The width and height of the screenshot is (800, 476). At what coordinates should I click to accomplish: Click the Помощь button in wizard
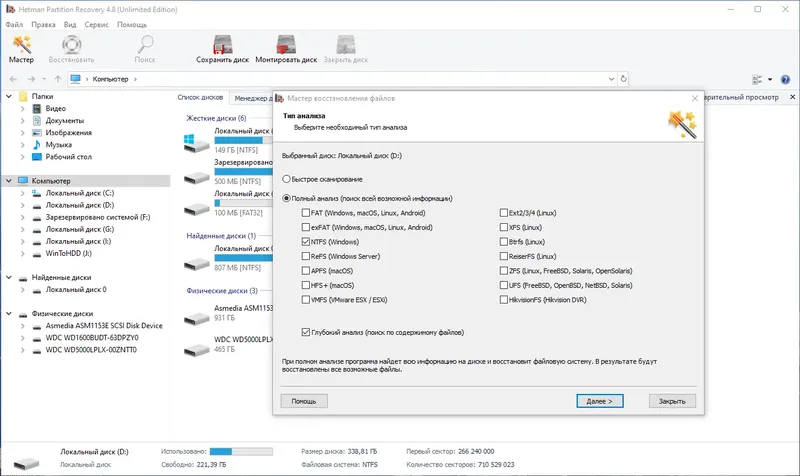304,401
